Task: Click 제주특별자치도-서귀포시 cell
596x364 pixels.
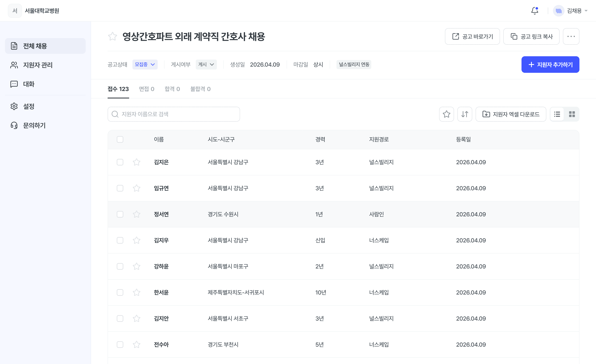Action: [236, 292]
